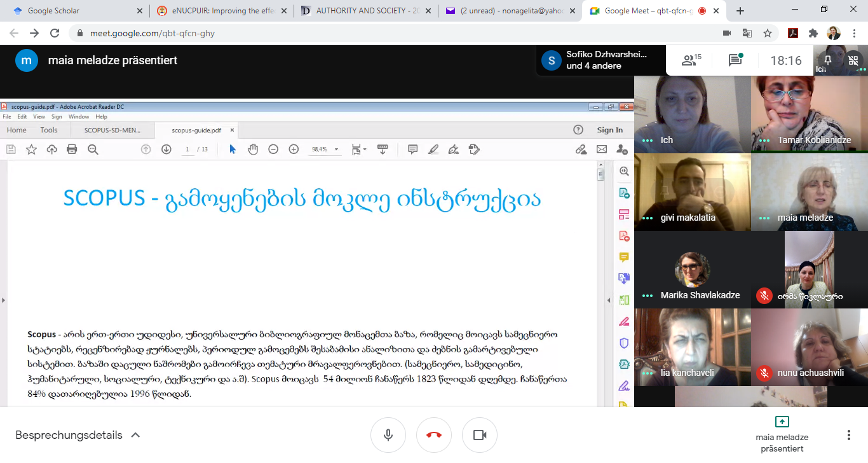Switch to Acrobat Tools tab
Screen dimensions: 868x463
[x=49, y=130]
